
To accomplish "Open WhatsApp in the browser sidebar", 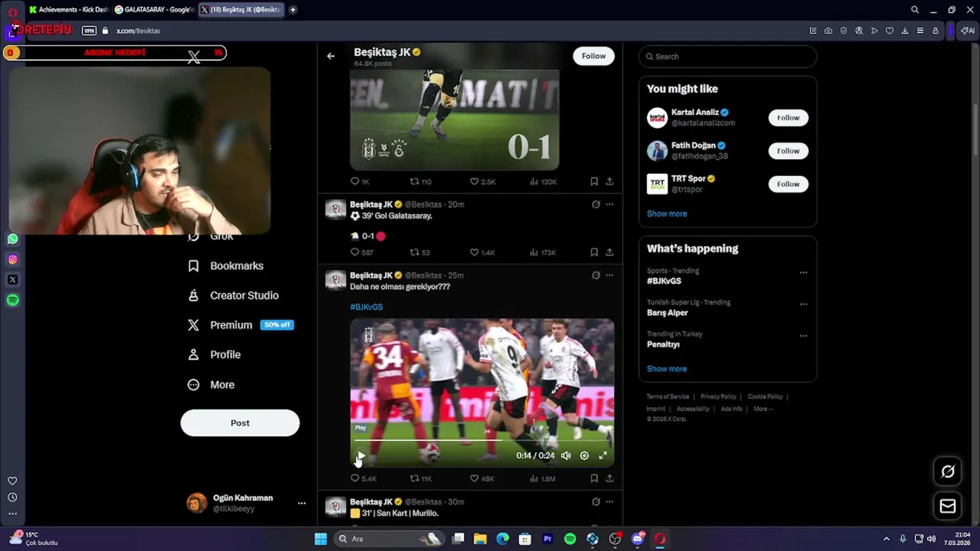I will [12, 239].
